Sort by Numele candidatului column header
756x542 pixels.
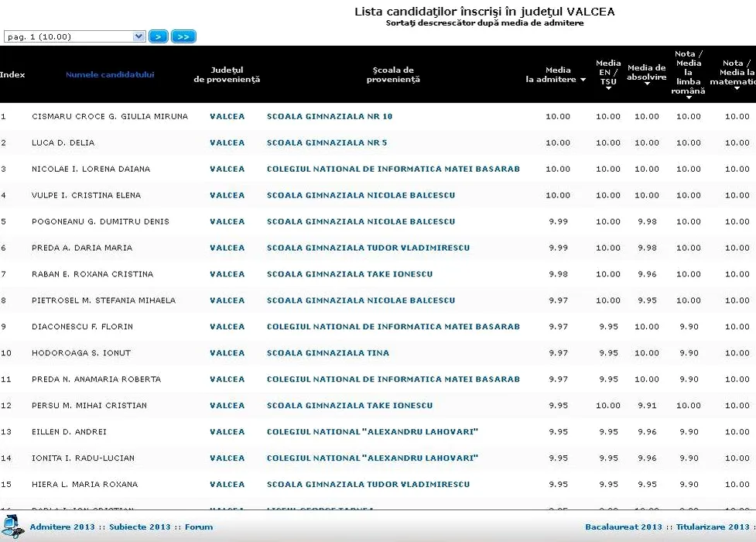[x=110, y=75]
